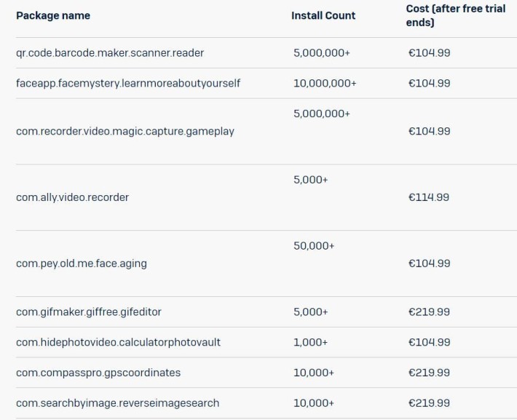
Task: Click the com.searchbyimage.reverseimagesearch package name
Action: pos(117,403)
